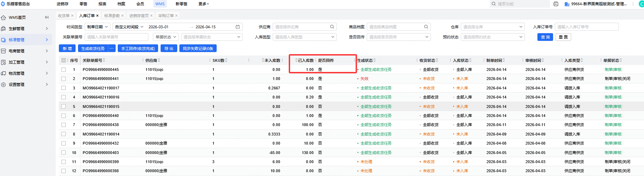Image resolution: width=644 pixels, height=176 pixels.
Task: Check the row for PO99664990000441
Action: 63,79
